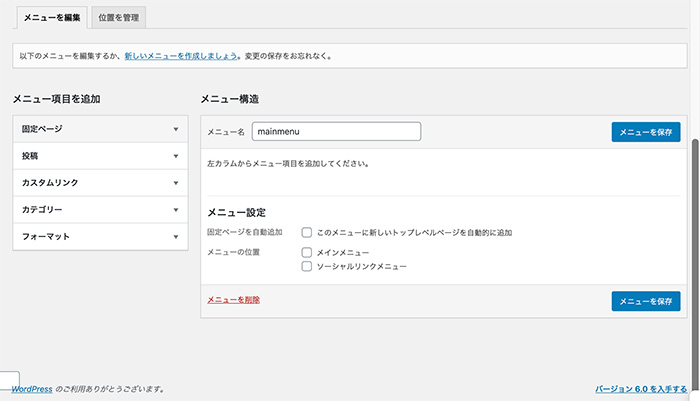Click the メニューを削除 link

233,300
